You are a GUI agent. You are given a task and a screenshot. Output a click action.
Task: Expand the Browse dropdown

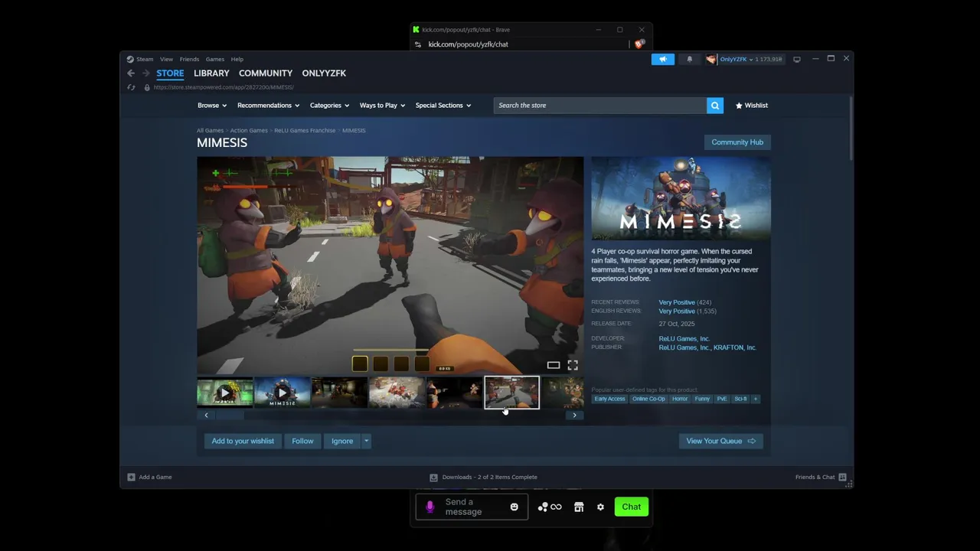tap(212, 106)
